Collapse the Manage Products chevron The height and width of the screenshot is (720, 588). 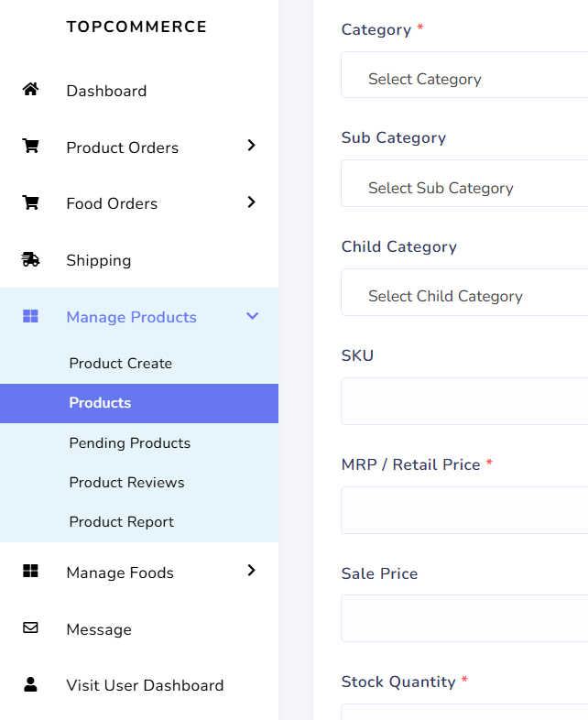click(253, 316)
